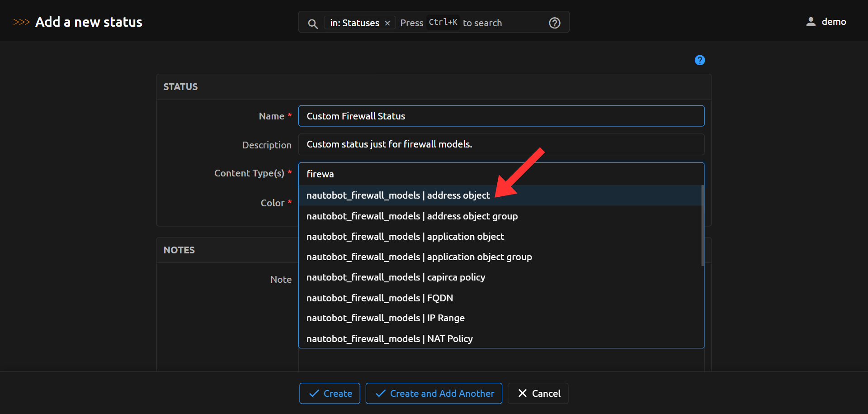Click the X icon inside the Cancel button
Viewport: 868px width, 414px height.
[x=522, y=393]
